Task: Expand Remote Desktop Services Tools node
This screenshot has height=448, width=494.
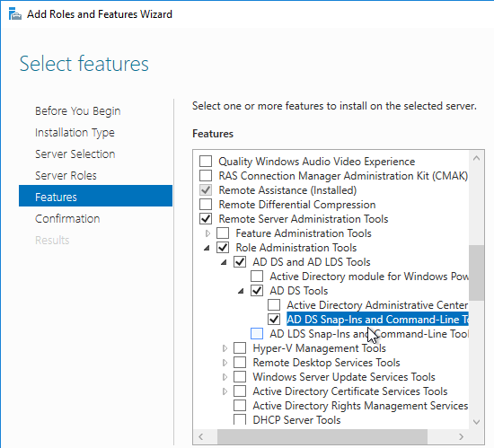Action: [x=225, y=363]
